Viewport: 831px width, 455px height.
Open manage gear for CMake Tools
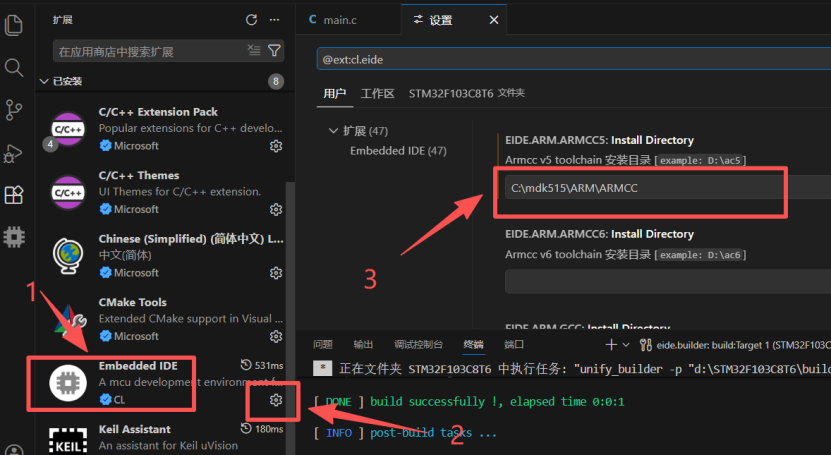click(x=276, y=336)
